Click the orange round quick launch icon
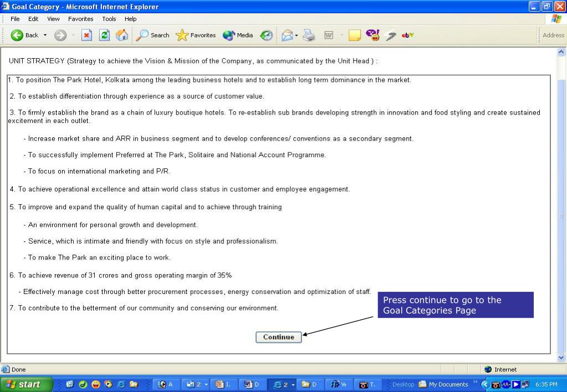The width and height of the screenshot is (567, 392). pos(108,384)
